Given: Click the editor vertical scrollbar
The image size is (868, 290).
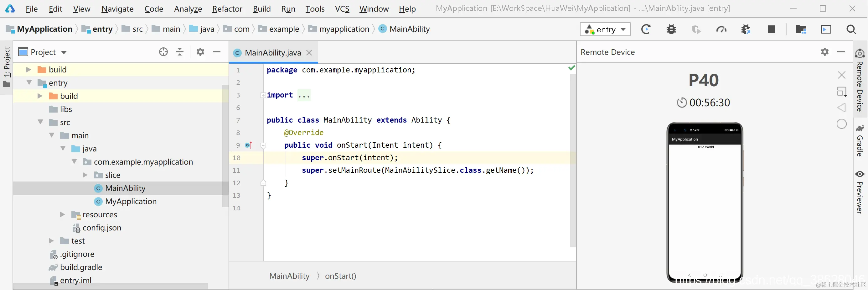Looking at the screenshot, I should [x=572, y=160].
